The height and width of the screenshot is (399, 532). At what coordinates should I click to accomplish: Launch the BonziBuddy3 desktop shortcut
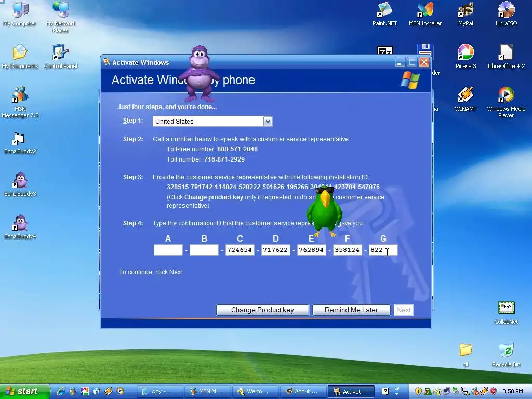[20, 184]
